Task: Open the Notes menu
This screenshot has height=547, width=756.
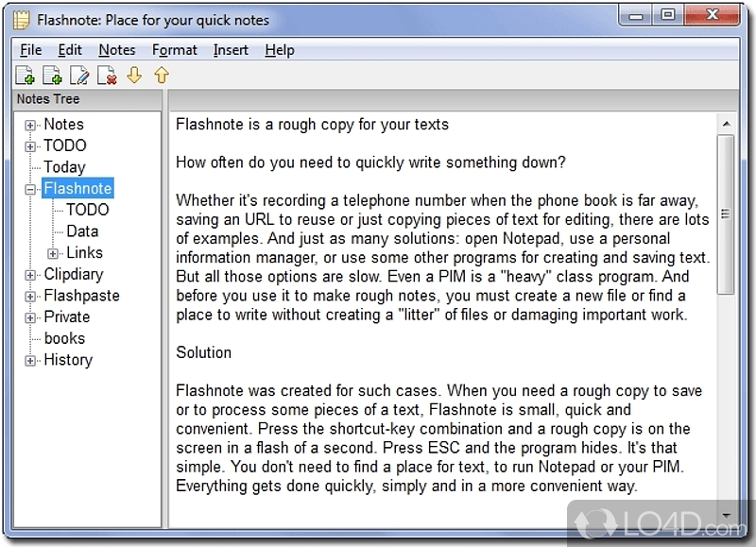Action: [117, 50]
